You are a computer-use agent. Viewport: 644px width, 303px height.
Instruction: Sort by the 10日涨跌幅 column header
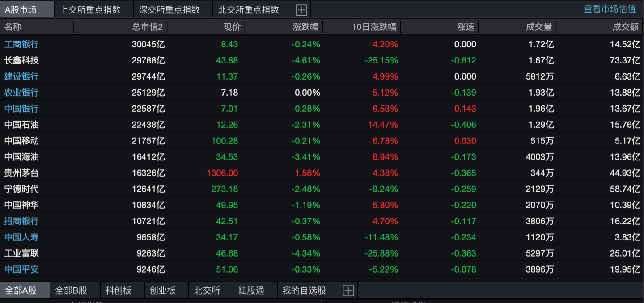click(x=374, y=27)
